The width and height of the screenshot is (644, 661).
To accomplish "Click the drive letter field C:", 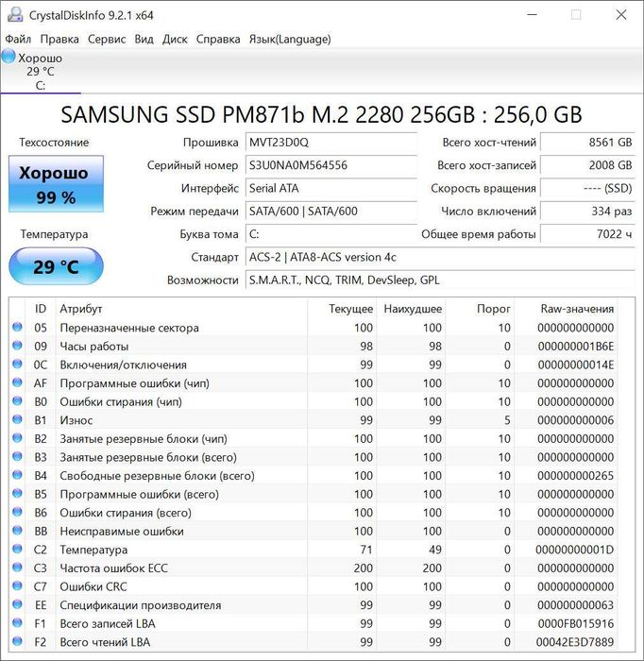I will [331, 234].
